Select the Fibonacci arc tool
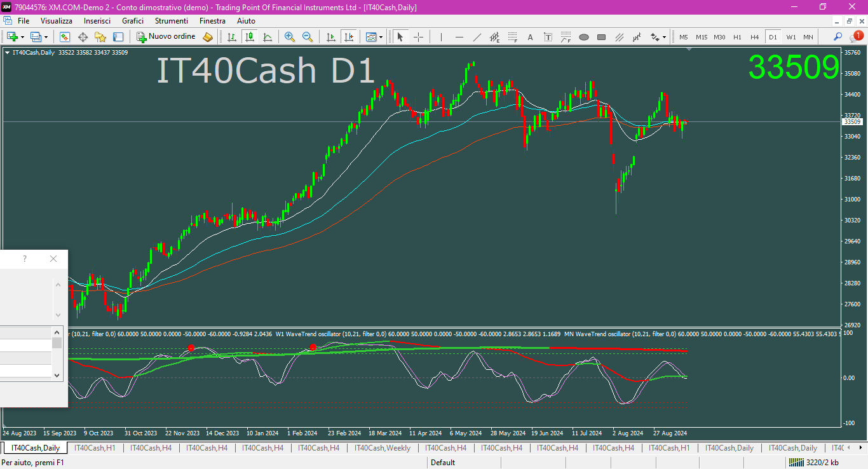The image size is (868, 469). pyautogui.click(x=566, y=37)
